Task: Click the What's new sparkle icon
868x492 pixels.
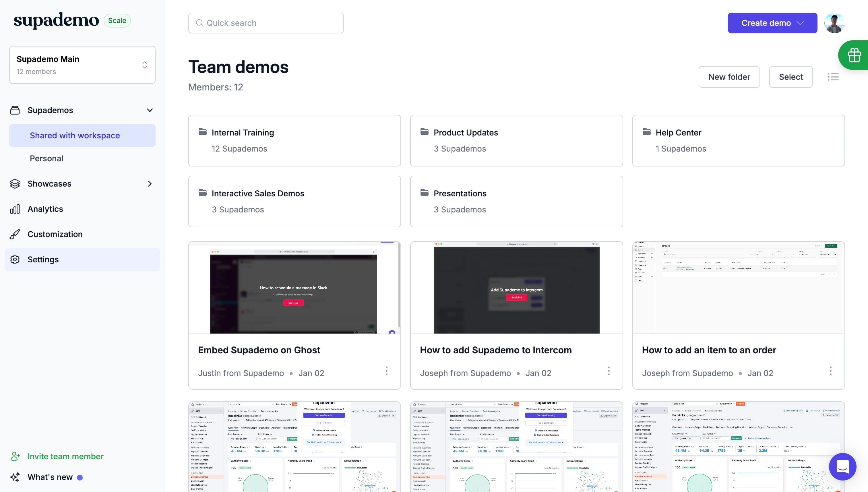Action: coord(15,477)
